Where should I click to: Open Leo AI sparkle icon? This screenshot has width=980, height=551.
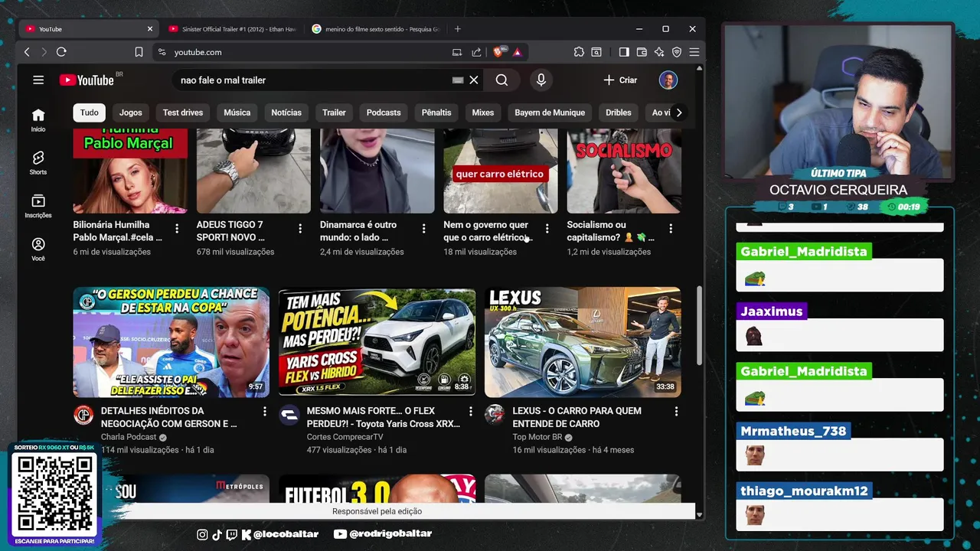pyautogui.click(x=659, y=52)
